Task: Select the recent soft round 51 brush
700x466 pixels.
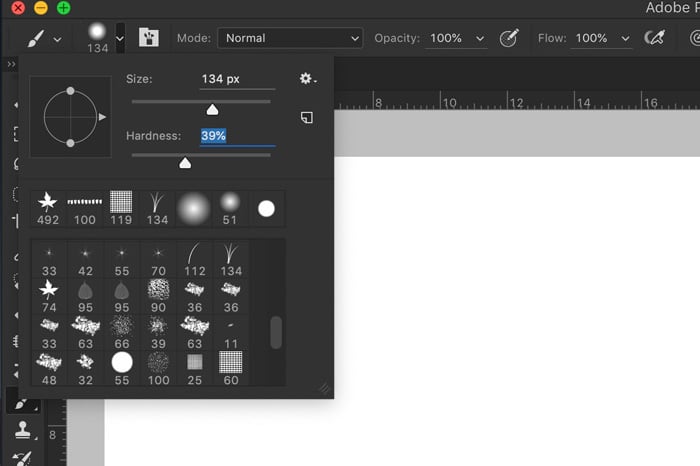Action: 229,208
